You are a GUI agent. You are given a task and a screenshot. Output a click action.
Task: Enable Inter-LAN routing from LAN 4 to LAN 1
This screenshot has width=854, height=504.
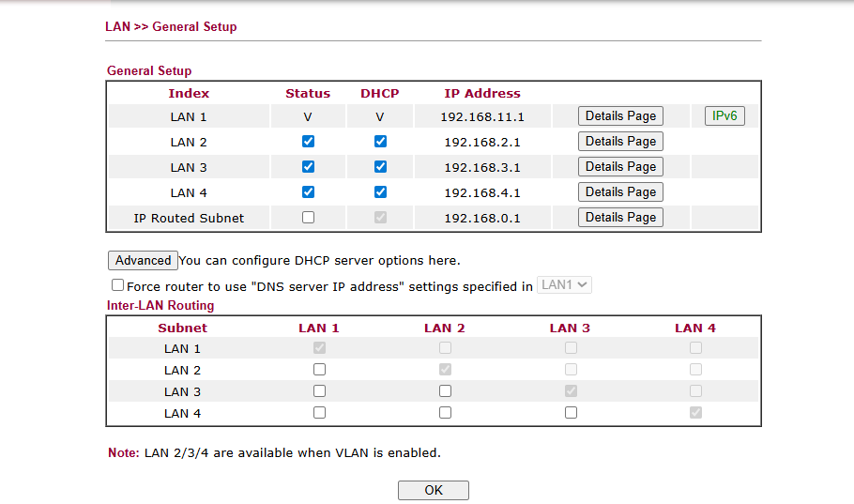coord(320,412)
